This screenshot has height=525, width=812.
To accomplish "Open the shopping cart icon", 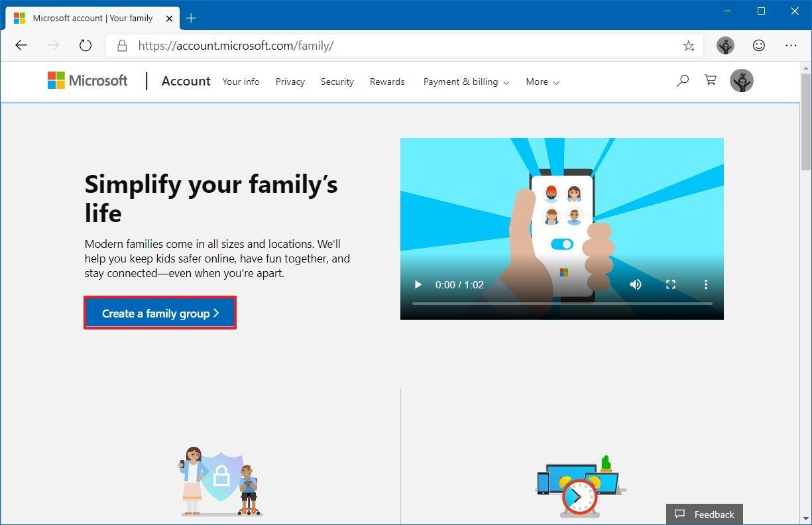I will pos(711,81).
